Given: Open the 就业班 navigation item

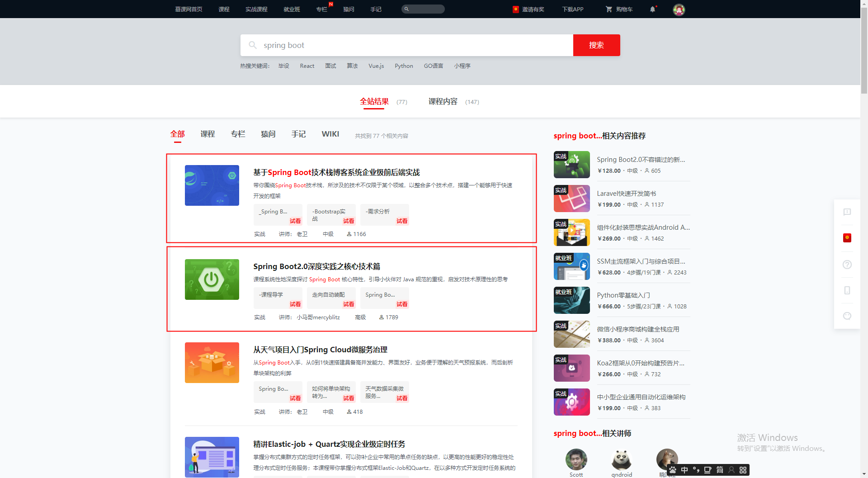Looking at the screenshot, I should (292, 9).
